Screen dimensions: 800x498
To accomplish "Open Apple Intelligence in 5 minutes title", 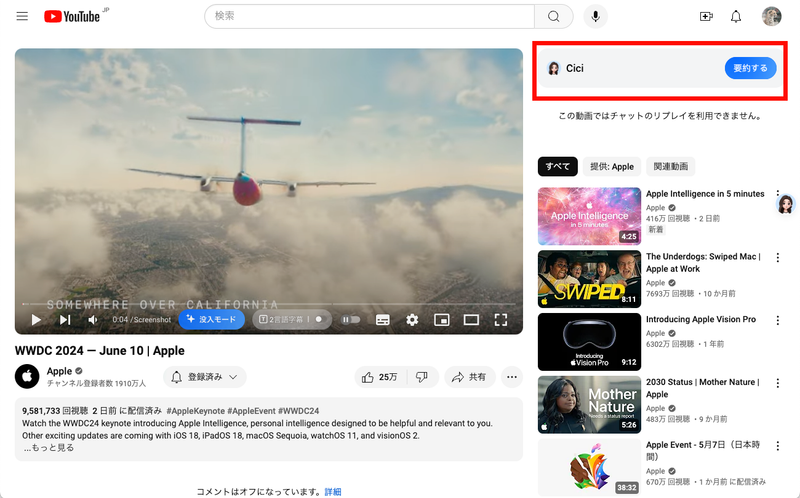I will pyautogui.click(x=705, y=194).
